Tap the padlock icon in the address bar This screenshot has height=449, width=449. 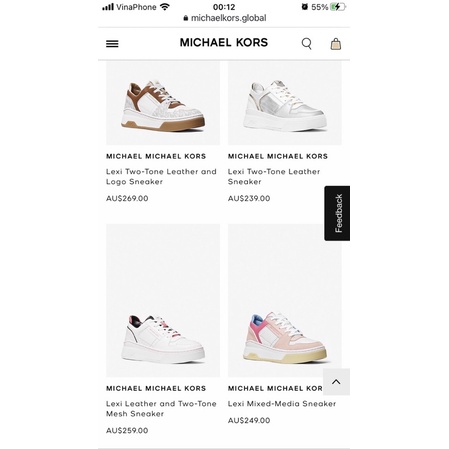tap(186, 18)
